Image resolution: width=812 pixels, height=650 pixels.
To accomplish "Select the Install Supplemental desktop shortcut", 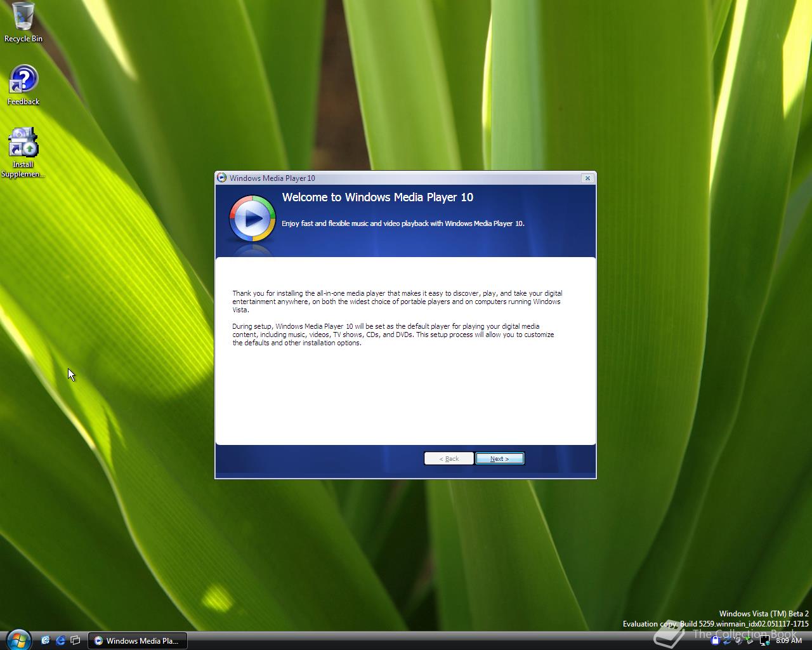I will [x=23, y=153].
